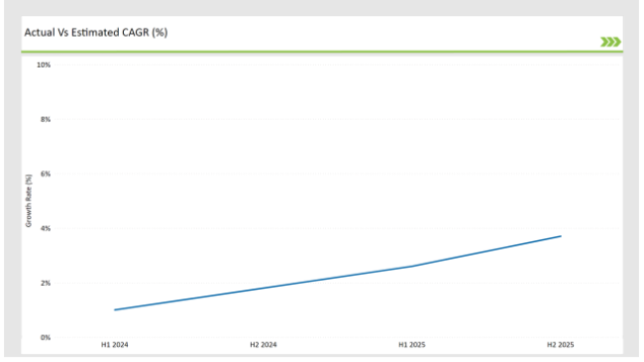Click the 10% y-axis label
Viewport: 644px width, 362px height.
44,65
